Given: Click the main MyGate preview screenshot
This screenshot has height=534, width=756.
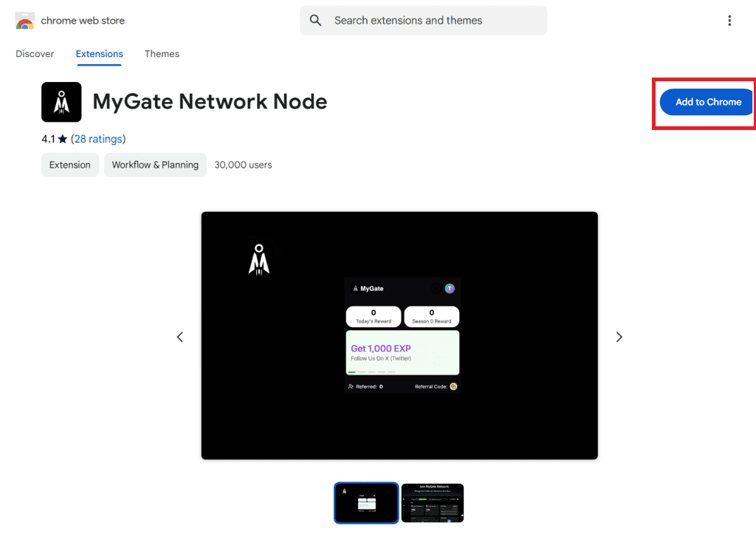Looking at the screenshot, I should pyautogui.click(x=399, y=335).
